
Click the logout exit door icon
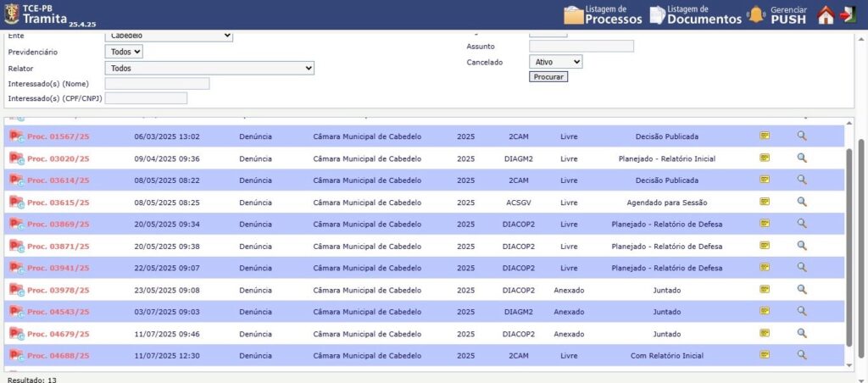(848, 14)
